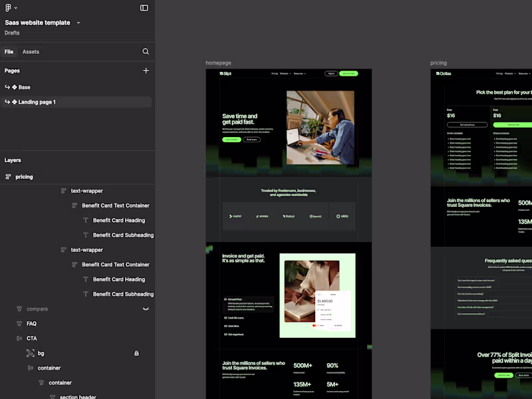Image resolution: width=532 pixels, height=399 pixels.
Task: Switch to the Assets tab
Action: (x=31, y=52)
